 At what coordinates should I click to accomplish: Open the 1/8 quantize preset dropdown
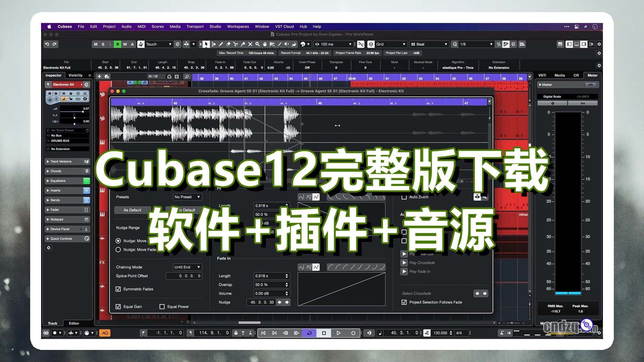476,44
